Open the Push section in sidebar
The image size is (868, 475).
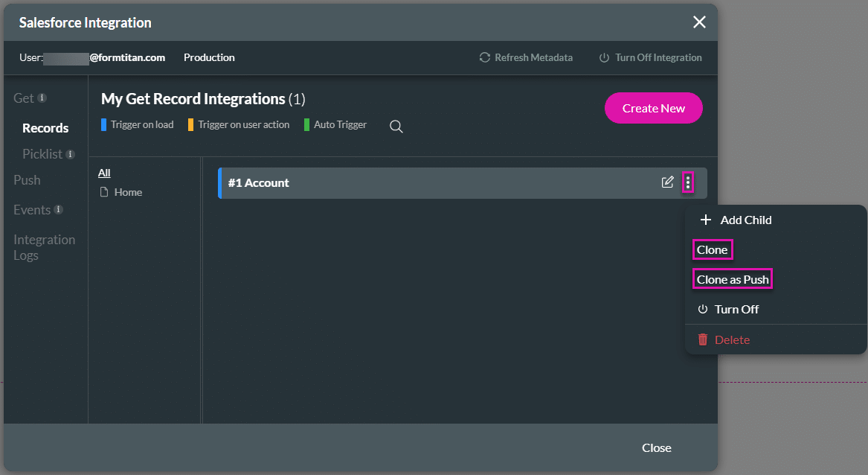(x=27, y=180)
